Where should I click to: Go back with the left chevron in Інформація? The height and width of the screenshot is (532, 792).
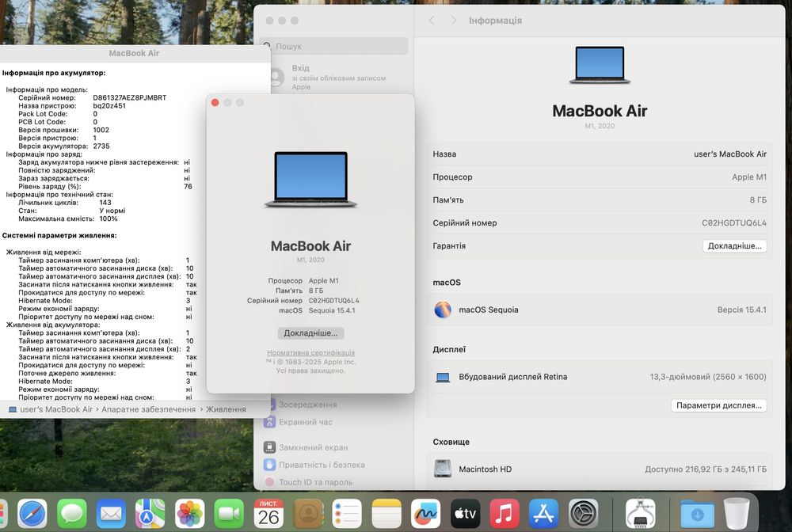pos(432,21)
